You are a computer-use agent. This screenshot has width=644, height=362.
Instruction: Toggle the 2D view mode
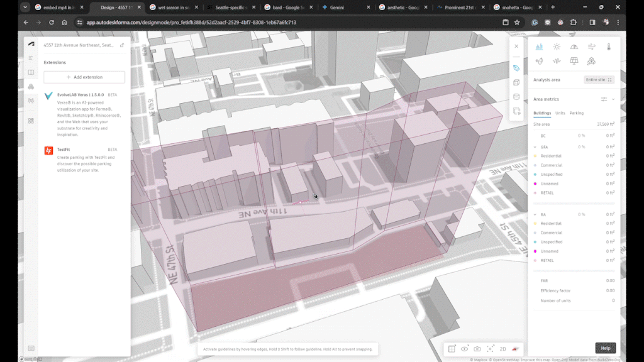(503, 349)
